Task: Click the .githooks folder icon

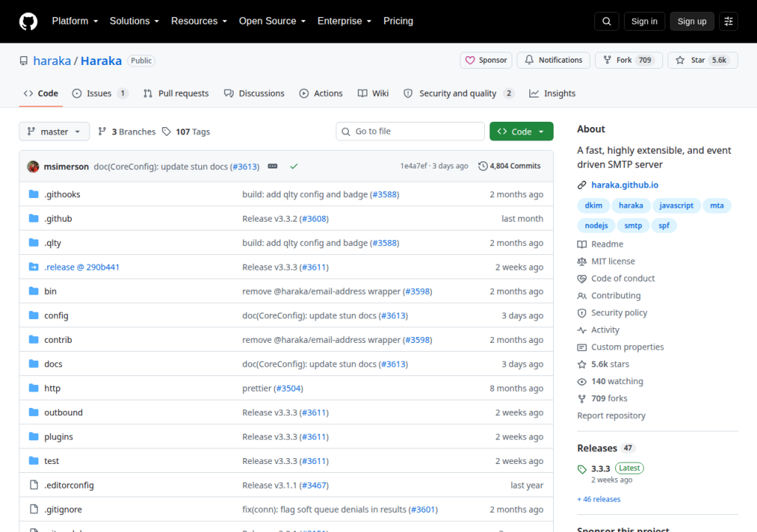Action: (x=33, y=194)
